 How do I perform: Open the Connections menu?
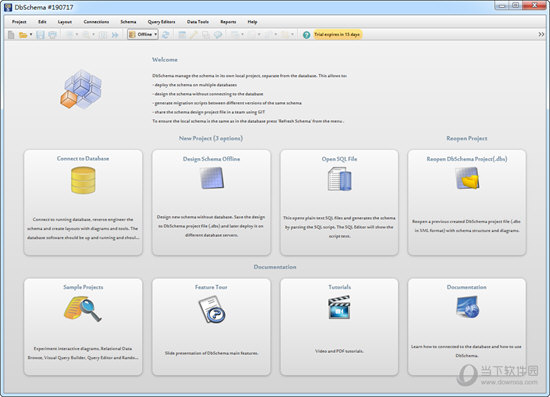tap(96, 22)
